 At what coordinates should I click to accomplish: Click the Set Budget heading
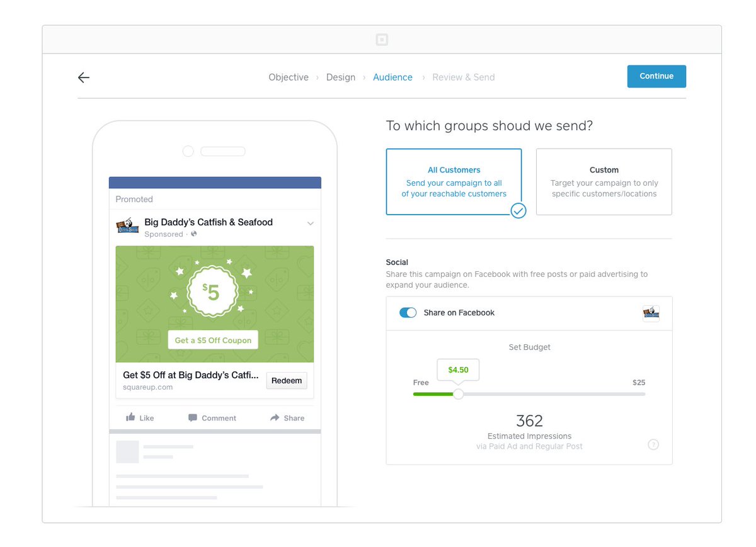point(529,347)
